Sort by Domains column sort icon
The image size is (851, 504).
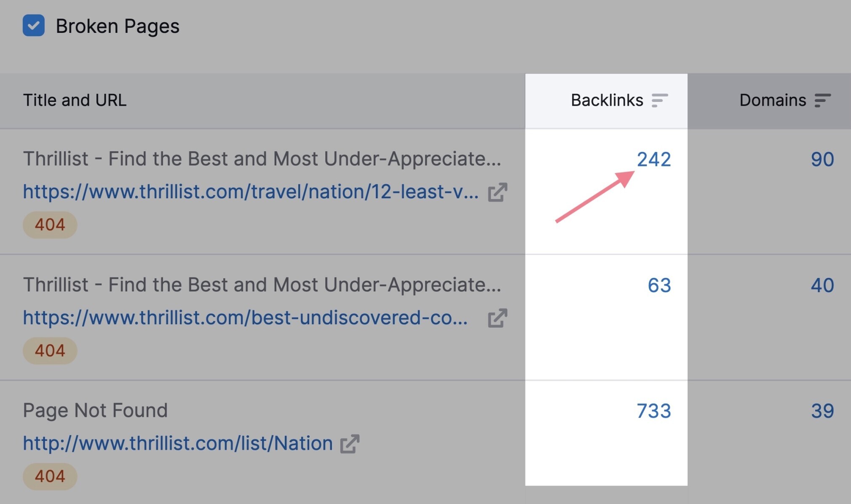click(822, 101)
